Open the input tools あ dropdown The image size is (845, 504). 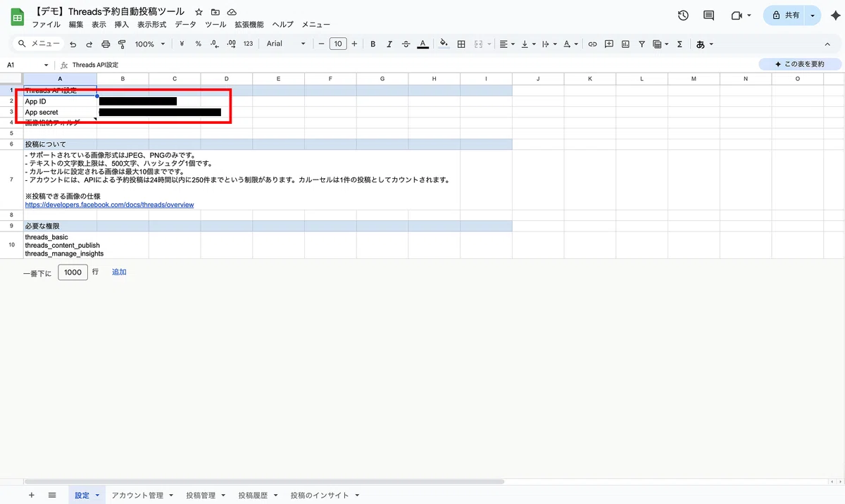click(704, 44)
